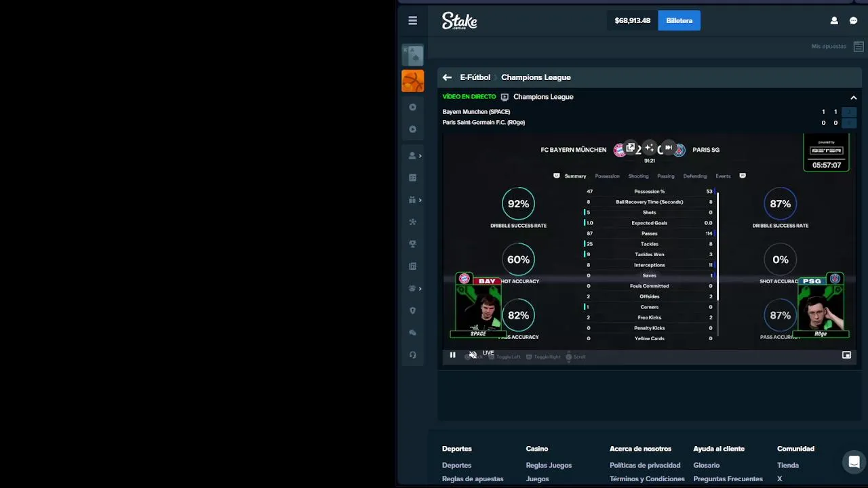
Task: Open Tienda footer link
Action: pos(788,465)
